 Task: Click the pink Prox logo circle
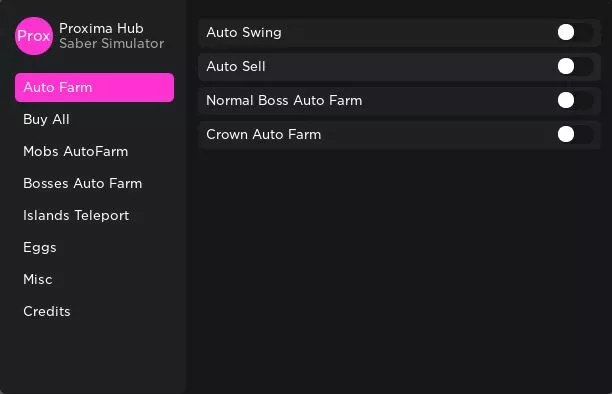click(34, 36)
